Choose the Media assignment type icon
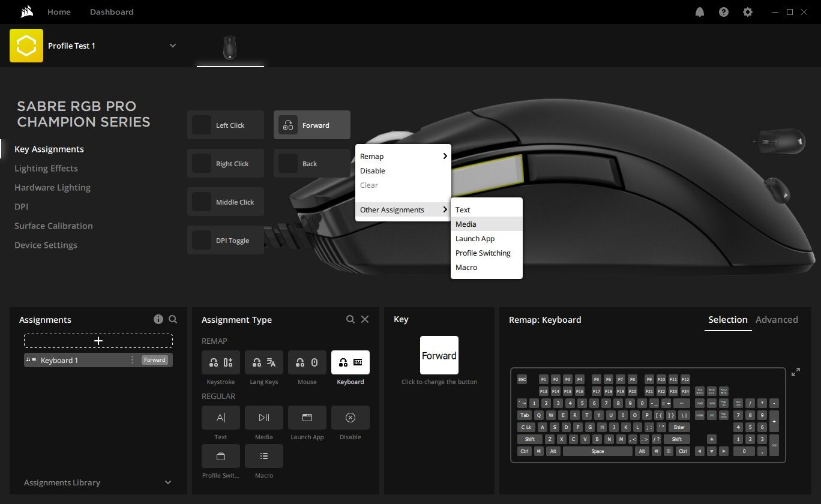 pyautogui.click(x=264, y=418)
